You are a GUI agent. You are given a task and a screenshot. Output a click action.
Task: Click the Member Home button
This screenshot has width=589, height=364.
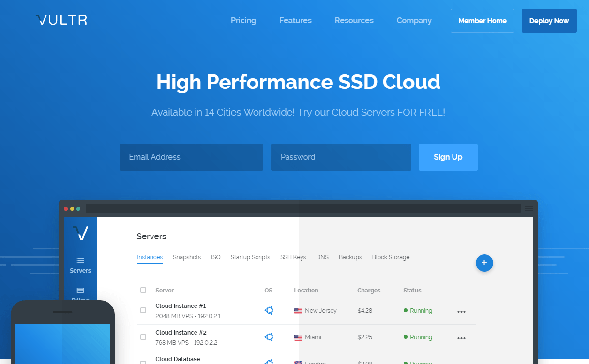tap(483, 21)
